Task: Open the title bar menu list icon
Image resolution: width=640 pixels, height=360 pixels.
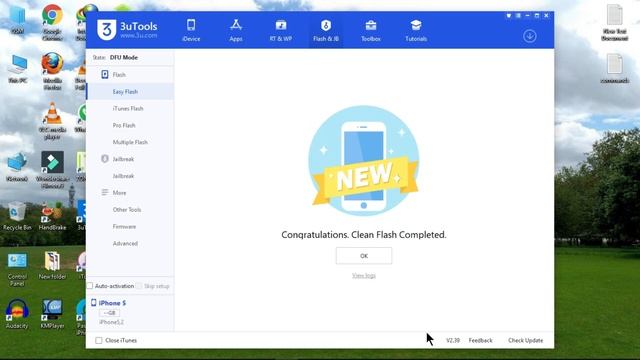Action: pos(518,16)
